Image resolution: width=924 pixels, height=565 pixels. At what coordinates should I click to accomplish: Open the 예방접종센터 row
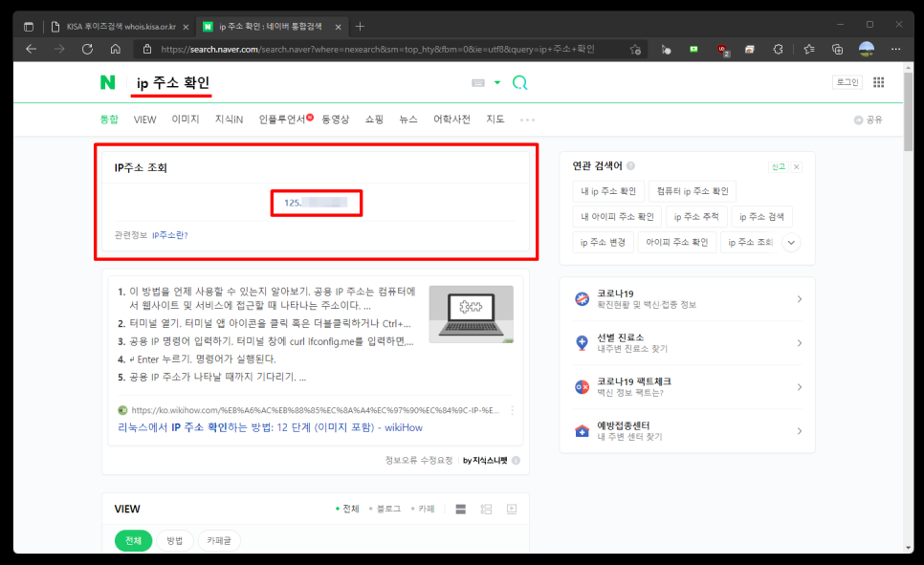point(687,431)
